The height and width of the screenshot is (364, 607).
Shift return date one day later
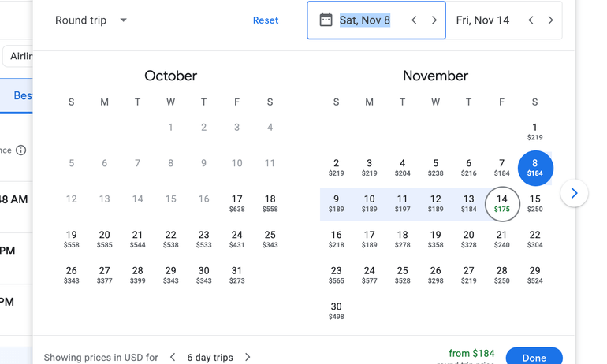tap(550, 20)
